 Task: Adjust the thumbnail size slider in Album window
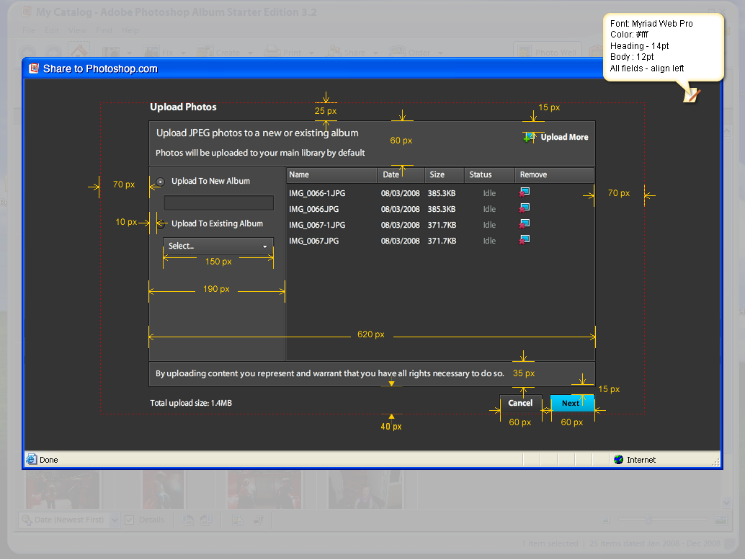point(648,520)
